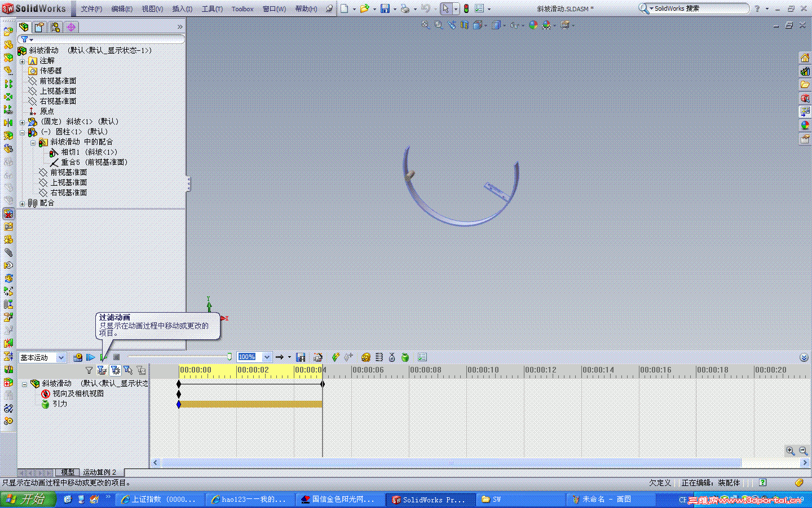Collapse the 斜坡滑动 中的配合 folder
Screen dimensions: 812x508
pos(33,142)
